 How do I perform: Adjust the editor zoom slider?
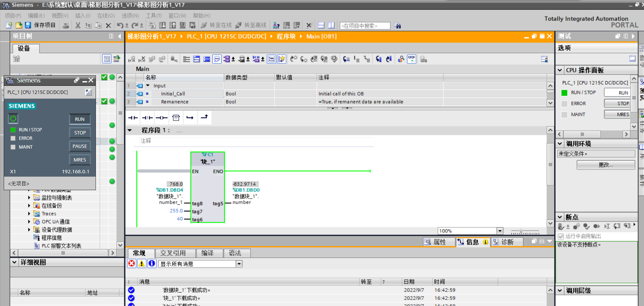[521, 231]
